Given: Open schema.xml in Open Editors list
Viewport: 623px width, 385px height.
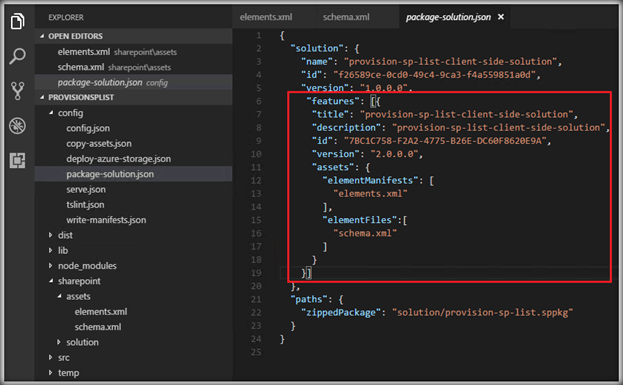Looking at the screenshot, I should (x=134, y=67).
